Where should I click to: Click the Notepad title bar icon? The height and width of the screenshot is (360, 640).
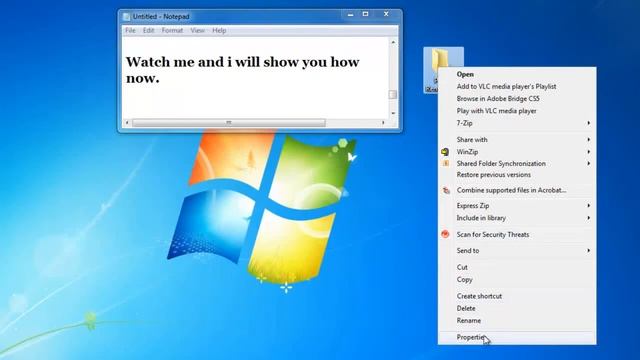click(127, 17)
